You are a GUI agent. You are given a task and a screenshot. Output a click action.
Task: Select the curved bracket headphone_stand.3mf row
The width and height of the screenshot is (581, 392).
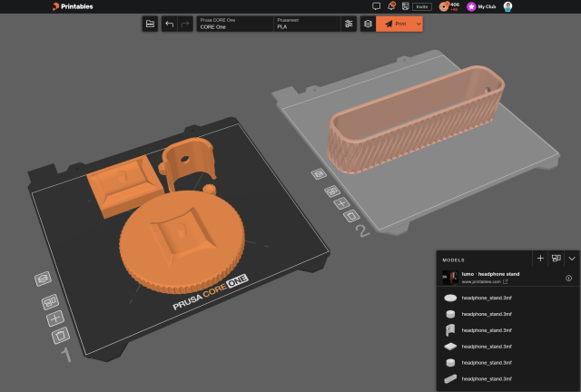click(508, 330)
